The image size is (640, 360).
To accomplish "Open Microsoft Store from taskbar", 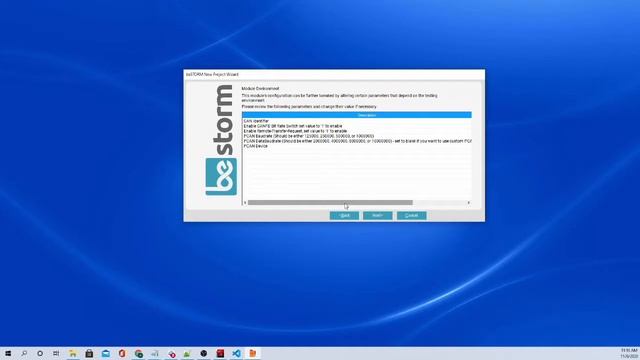I will coord(89,353).
